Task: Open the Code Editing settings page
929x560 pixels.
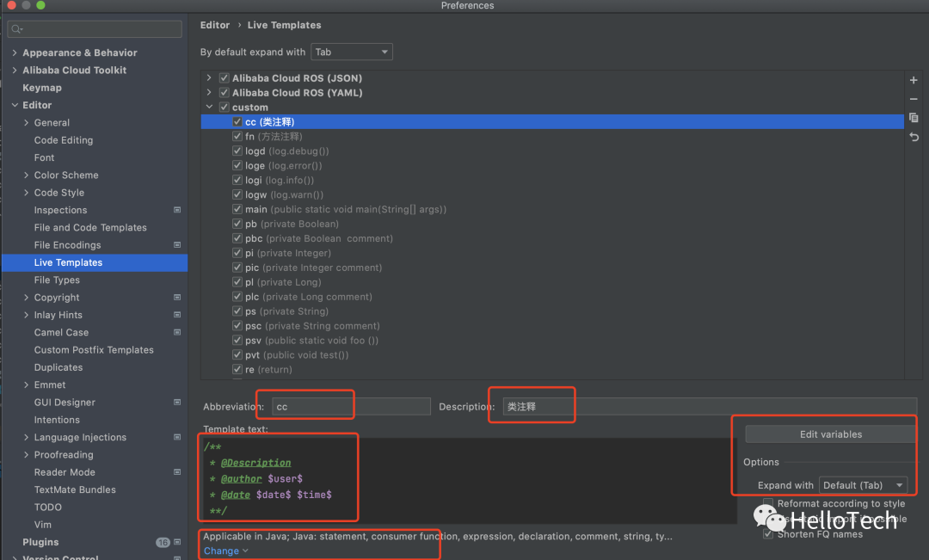Action: point(64,140)
